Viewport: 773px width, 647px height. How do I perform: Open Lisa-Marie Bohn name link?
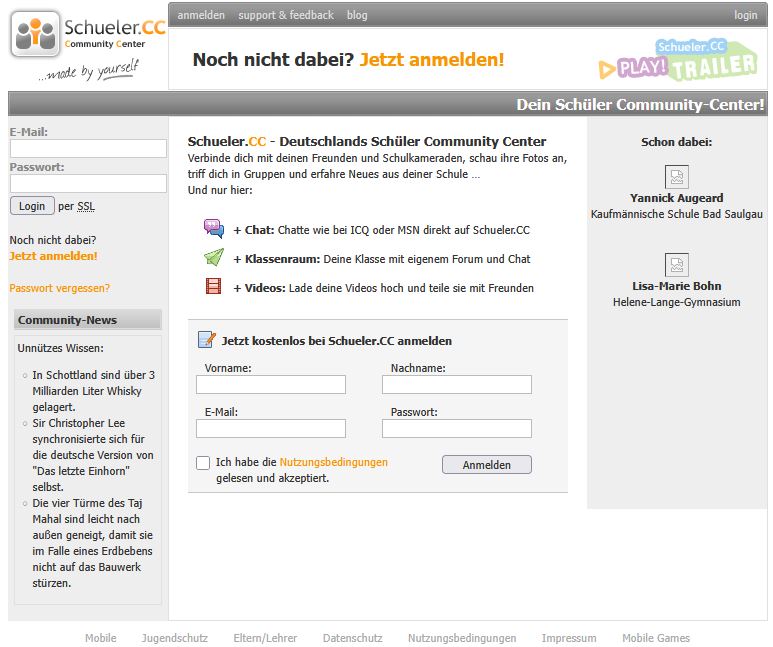[x=676, y=286]
